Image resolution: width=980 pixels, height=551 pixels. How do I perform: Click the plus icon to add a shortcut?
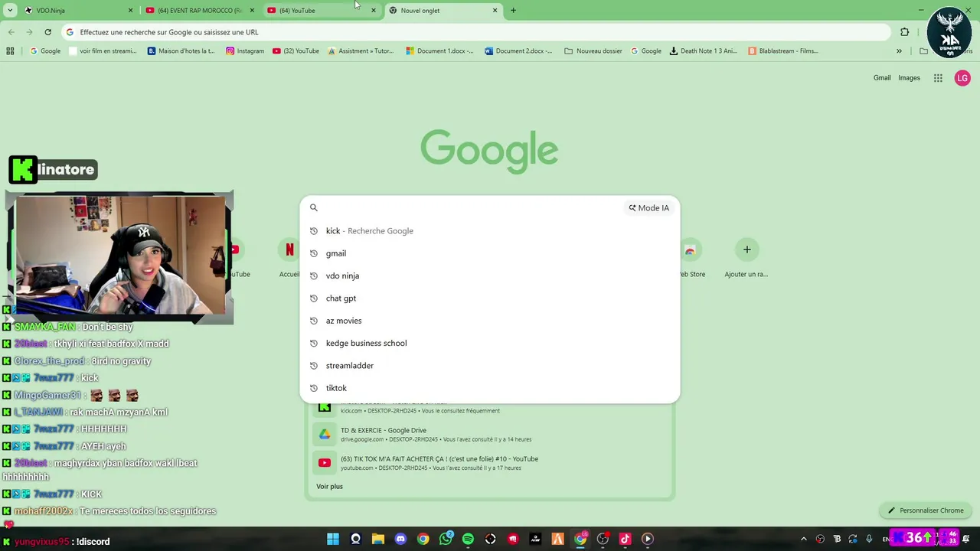click(x=746, y=249)
